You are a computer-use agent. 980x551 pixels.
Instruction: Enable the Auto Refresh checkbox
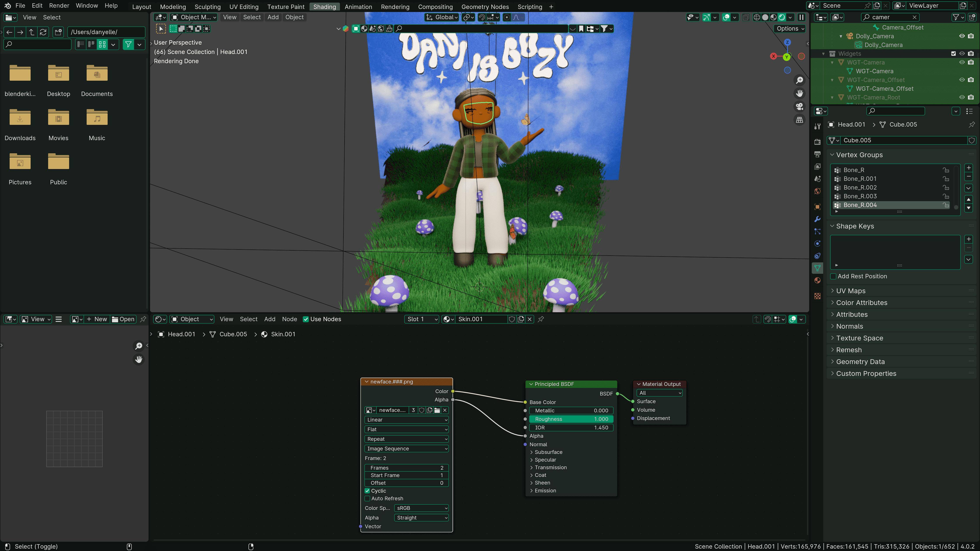click(367, 499)
